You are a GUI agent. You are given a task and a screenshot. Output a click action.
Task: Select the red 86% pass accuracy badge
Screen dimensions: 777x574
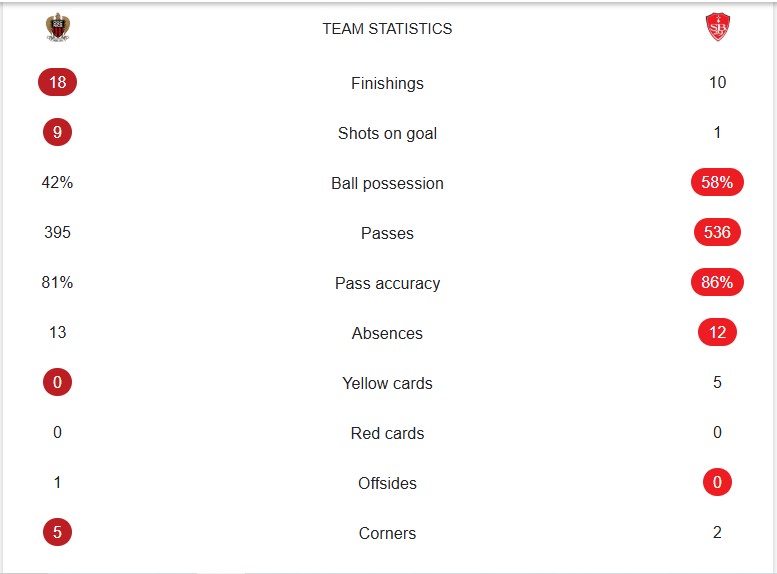click(x=717, y=282)
